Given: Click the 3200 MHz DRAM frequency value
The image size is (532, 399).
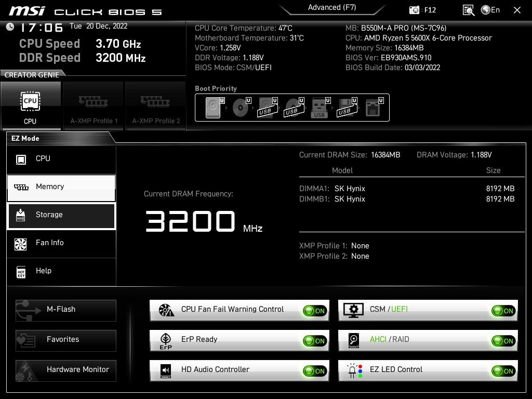Looking at the screenshot, I should [x=204, y=222].
